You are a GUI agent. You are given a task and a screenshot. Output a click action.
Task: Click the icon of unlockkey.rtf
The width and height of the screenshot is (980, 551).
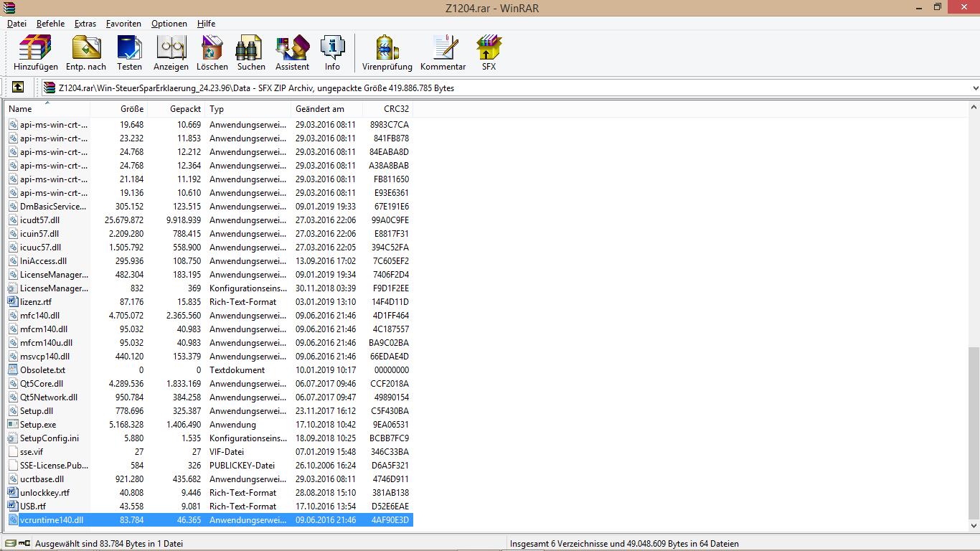(x=13, y=493)
